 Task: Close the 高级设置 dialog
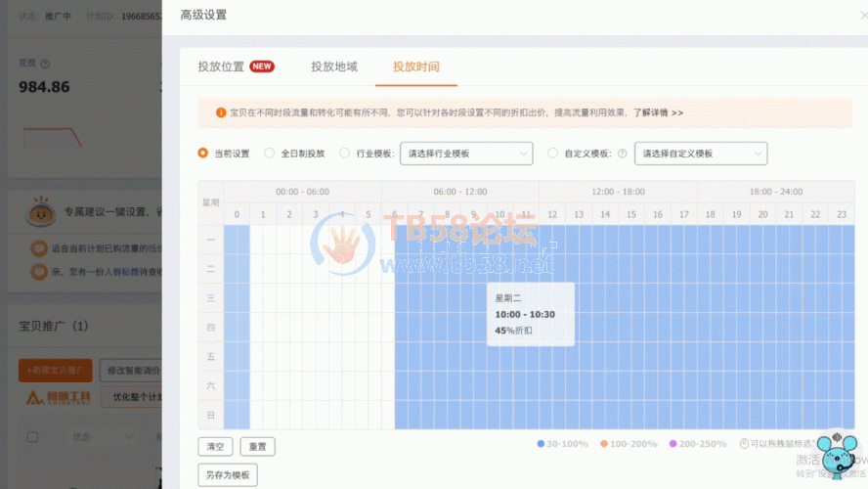pyautogui.click(x=863, y=15)
